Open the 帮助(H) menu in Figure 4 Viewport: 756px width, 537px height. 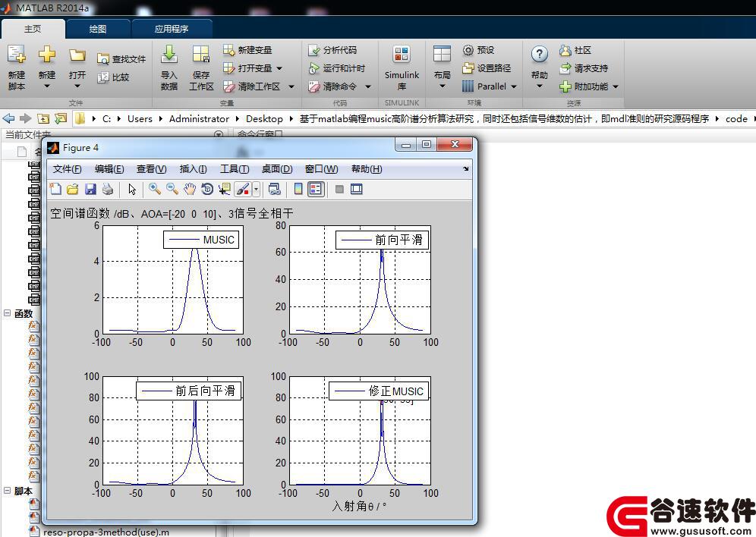tap(367, 168)
